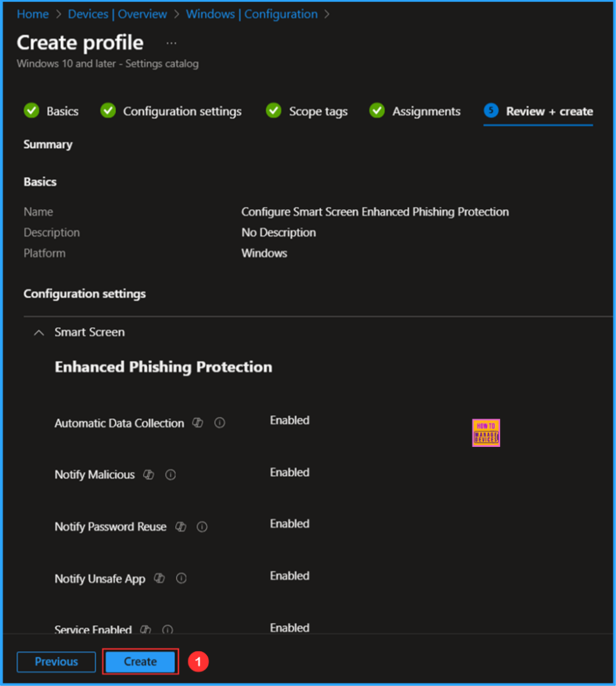Show info for Service Enabled setting
This screenshot has width=616, height=686.
tap(168, 630)
